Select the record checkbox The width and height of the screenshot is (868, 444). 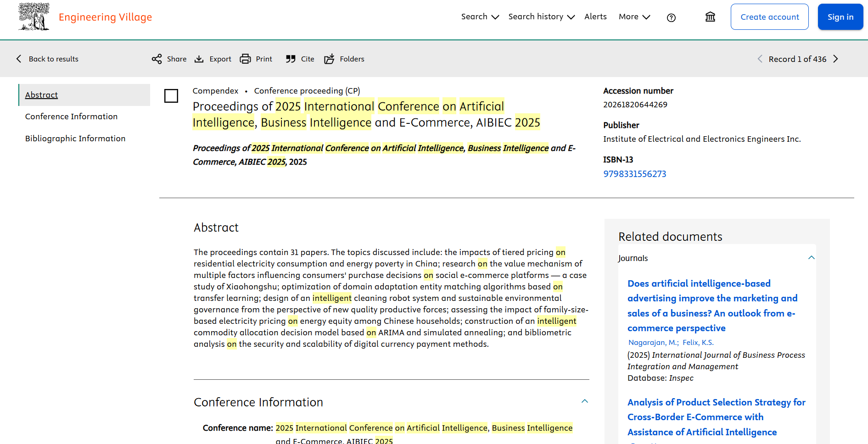[171, 96]
